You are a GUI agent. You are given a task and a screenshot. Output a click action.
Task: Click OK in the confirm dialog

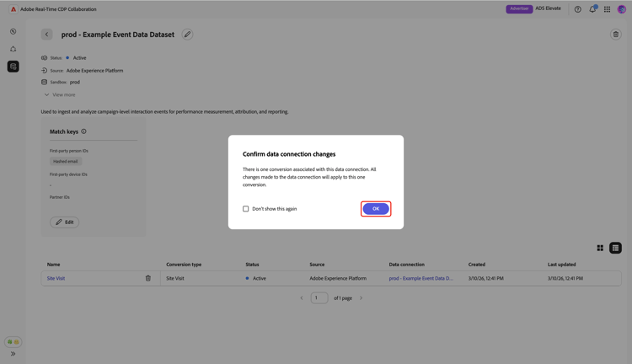coord(376,209)
